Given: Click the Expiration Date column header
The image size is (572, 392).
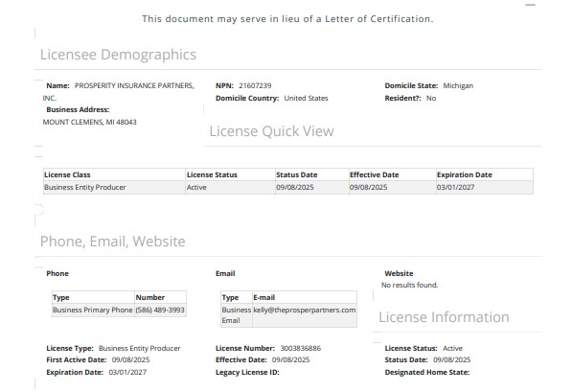Looking at the screenshot, I should pyautogui.click(x=485, y=174).
